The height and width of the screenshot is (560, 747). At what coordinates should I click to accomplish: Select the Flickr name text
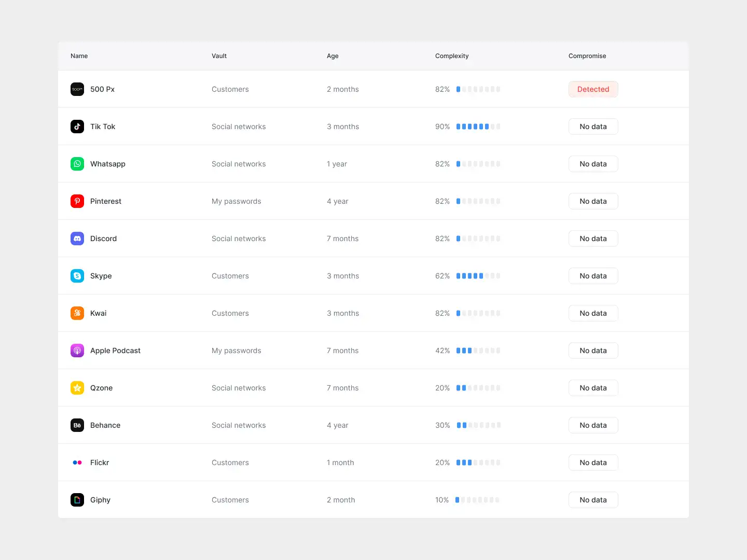tap(100, 463)
